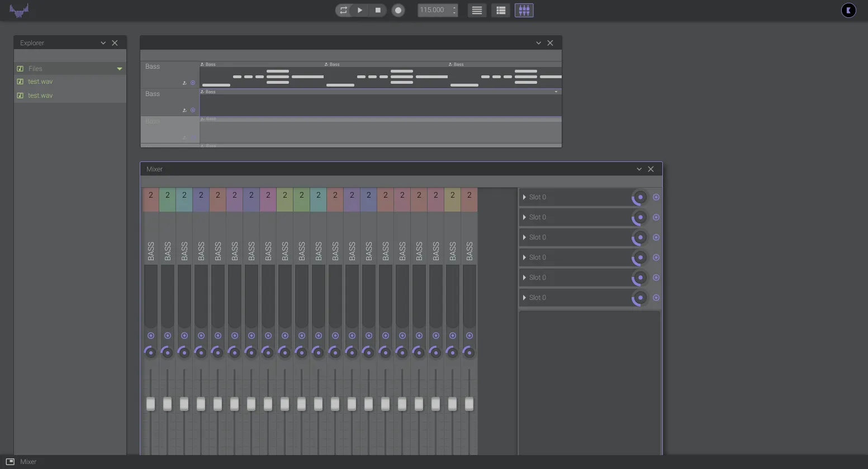
Task: Select the lower test.wav file
Action: click(x=40, y=95)
